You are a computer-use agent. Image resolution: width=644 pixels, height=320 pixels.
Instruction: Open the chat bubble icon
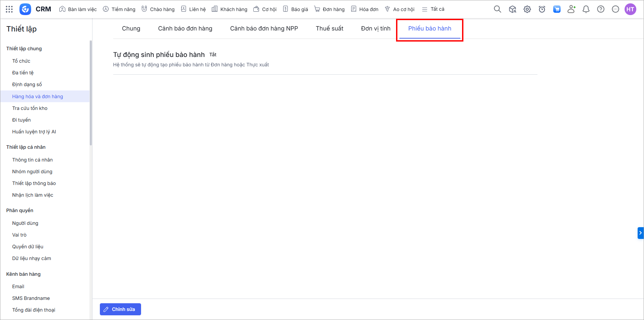(x=616, y=9)
